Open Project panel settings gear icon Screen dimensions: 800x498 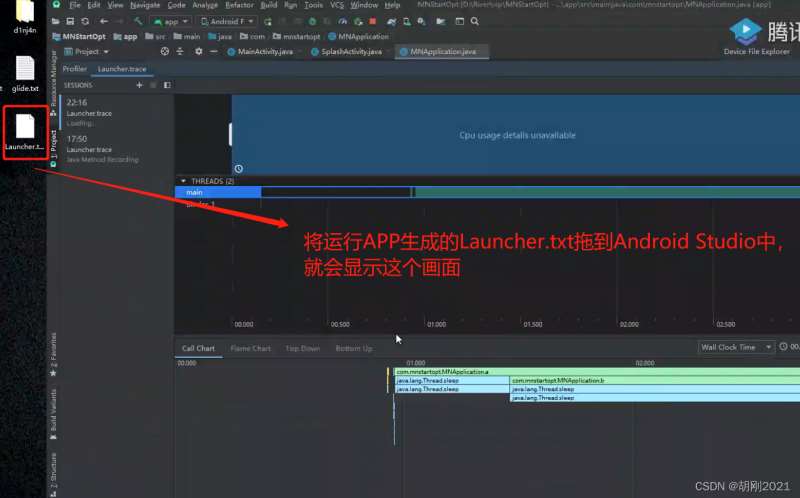tap(198, 51)
